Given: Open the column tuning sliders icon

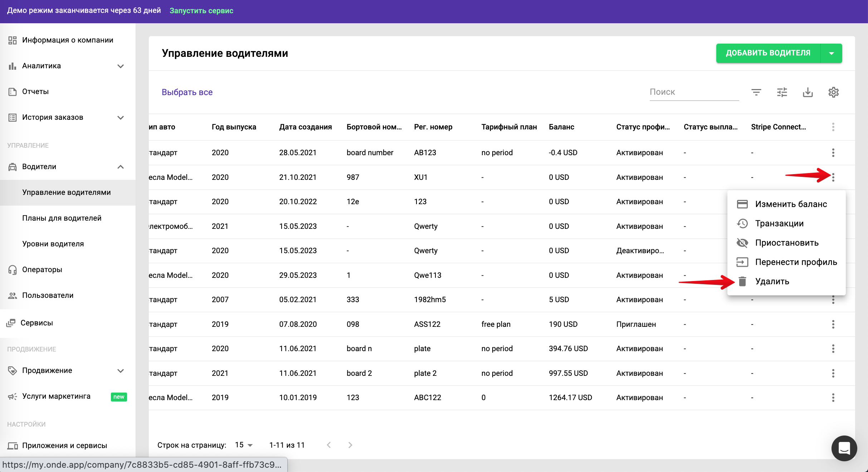Looking at the screenshot, I should pos(782,92).
